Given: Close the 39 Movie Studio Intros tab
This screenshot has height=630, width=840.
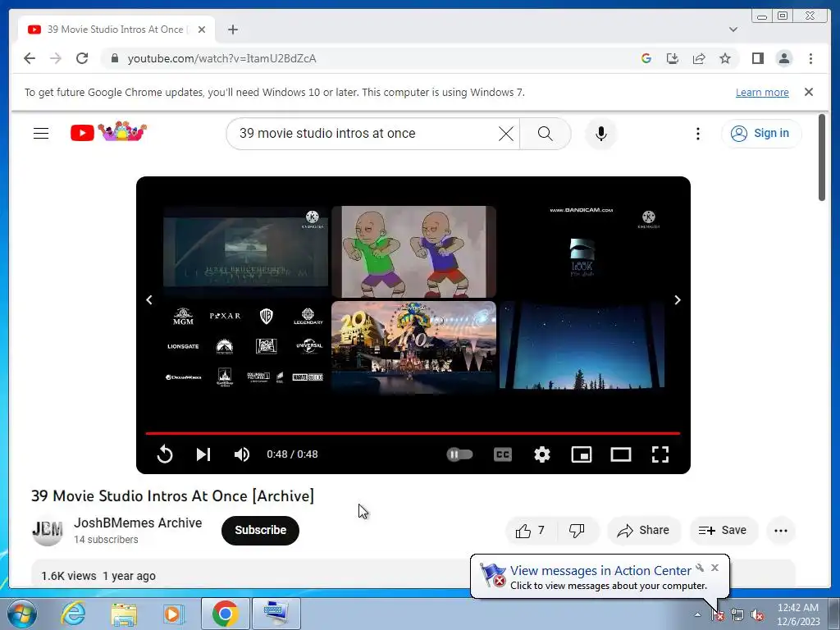Looking at the screenshot, I should [202, 30].
